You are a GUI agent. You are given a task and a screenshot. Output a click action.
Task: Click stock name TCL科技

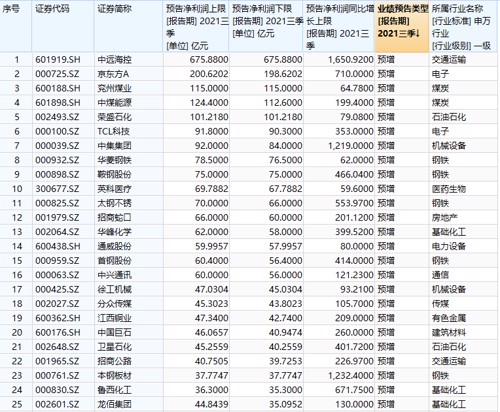pyautogui.click(x=113, y=131)
